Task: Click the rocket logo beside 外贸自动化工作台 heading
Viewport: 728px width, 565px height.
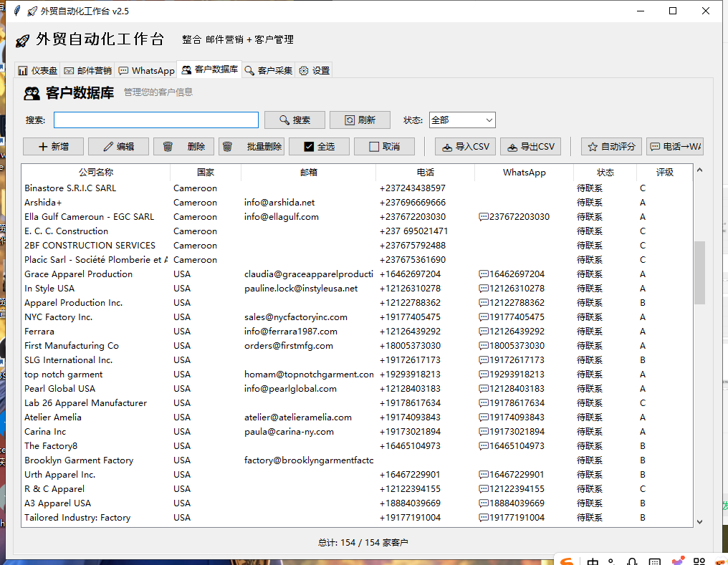Action: coord(22,40)
